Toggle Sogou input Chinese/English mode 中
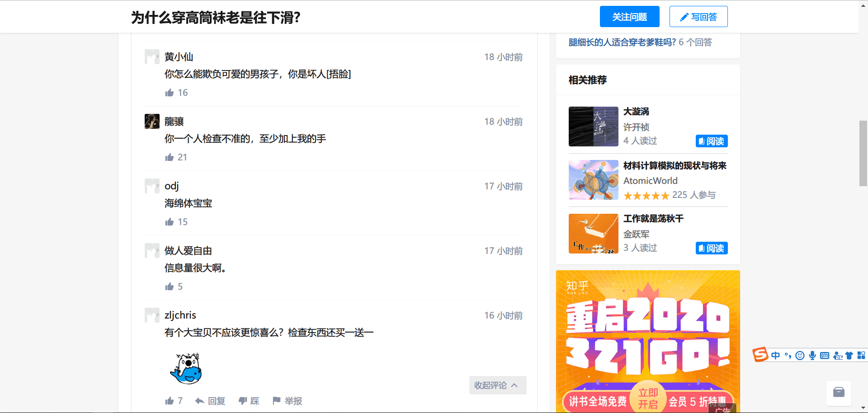Screen dimensions: 868x413 pyautogui.click(x=775, y=356)
